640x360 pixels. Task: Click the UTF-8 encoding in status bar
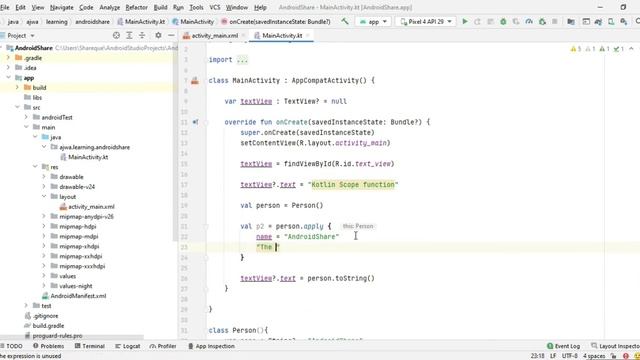[569, 356]
